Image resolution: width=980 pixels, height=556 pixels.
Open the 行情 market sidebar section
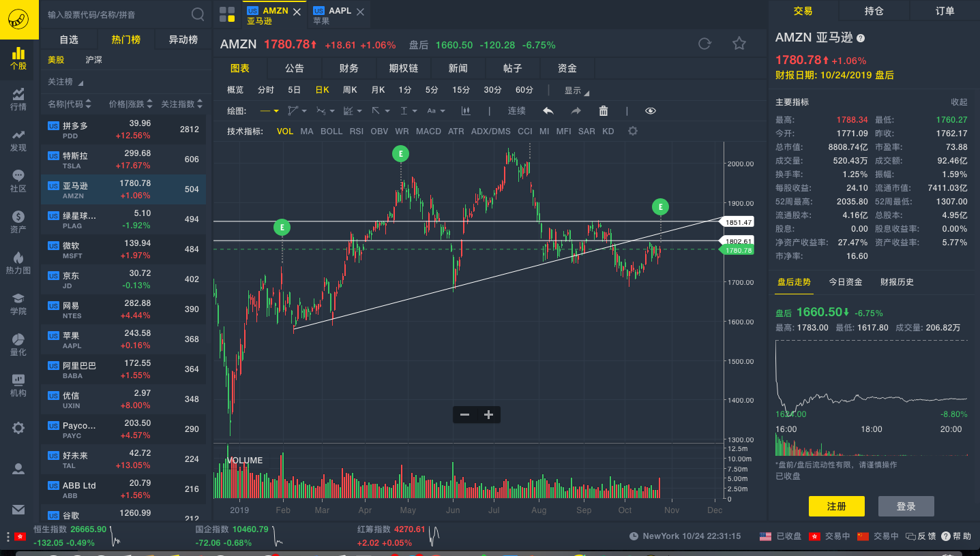coord(18,99)
